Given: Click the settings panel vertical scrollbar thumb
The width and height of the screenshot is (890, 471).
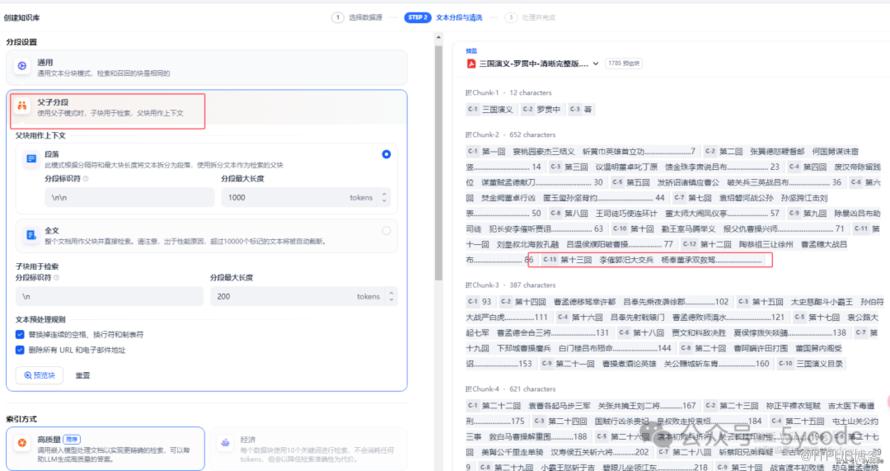Looking at the screenshot, I should (x=438, y=162).
